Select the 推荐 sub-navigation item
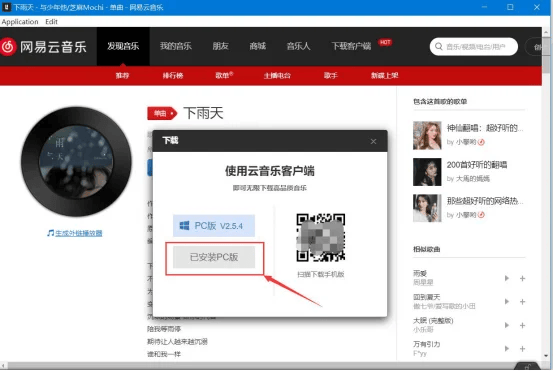This screenshot has height=371, width=553. pyautogui.click(x=122, y=75)
